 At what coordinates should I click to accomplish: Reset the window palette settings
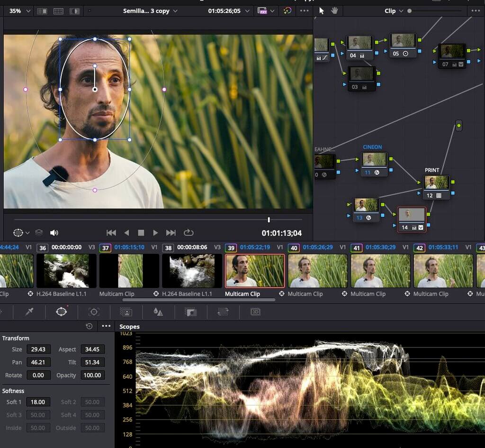(89, 326)
